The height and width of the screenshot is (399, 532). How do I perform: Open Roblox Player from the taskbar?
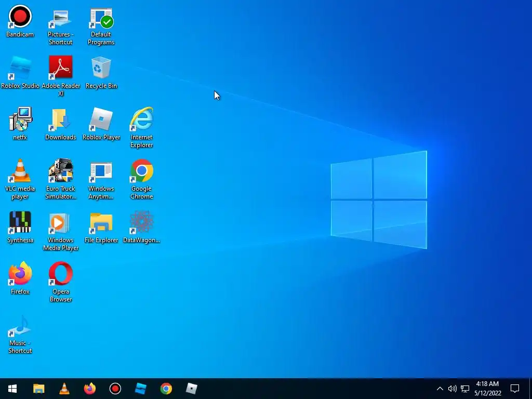[x=191, y=389]
